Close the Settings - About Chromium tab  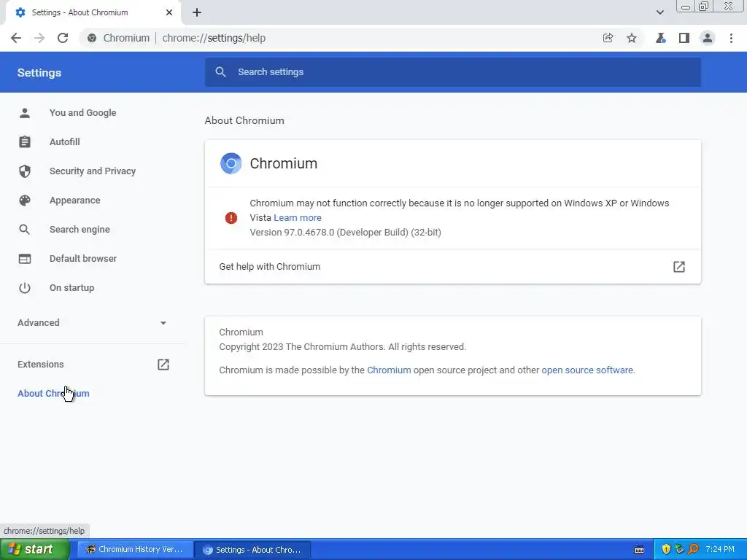(x=169, y=12)
